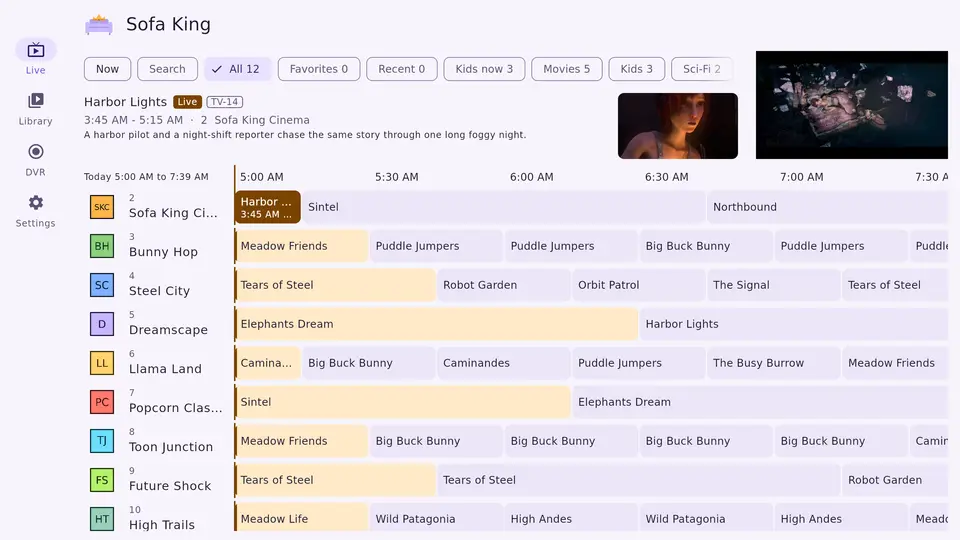This screenshot has width=960, height=540.
Task: Select Puddle Jumpers on Llama Land
Action: point(639,363)
